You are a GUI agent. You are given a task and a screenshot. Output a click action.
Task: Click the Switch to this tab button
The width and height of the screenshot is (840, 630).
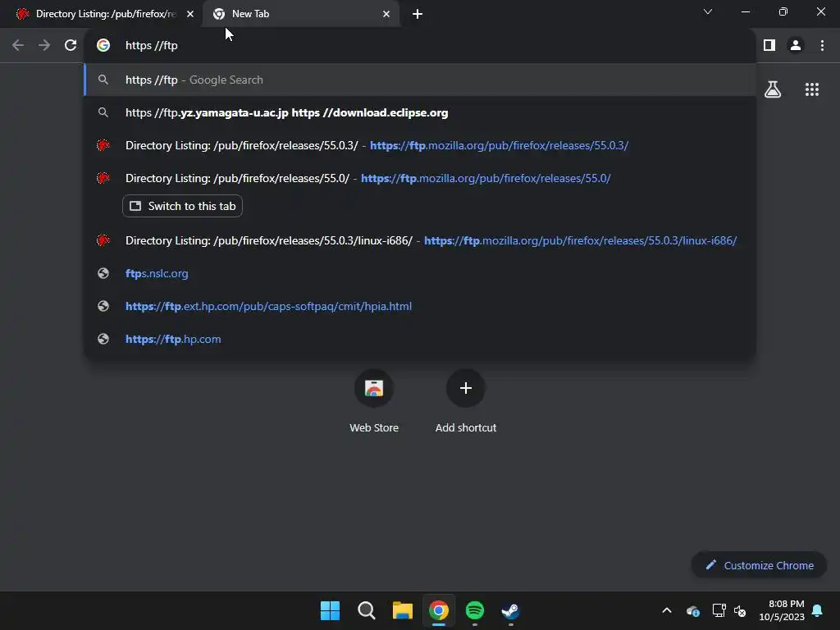point(182,206)
